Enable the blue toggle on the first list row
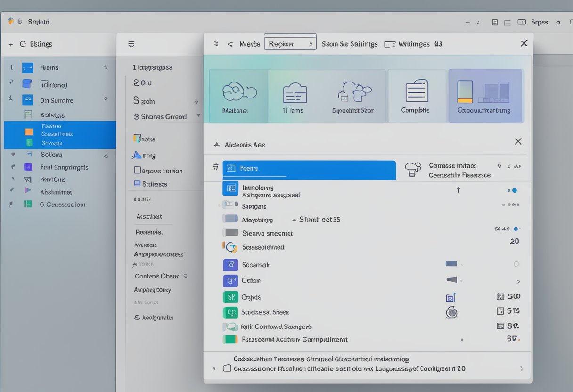Screen dimensions: 573x392 (x=514, y=190)
